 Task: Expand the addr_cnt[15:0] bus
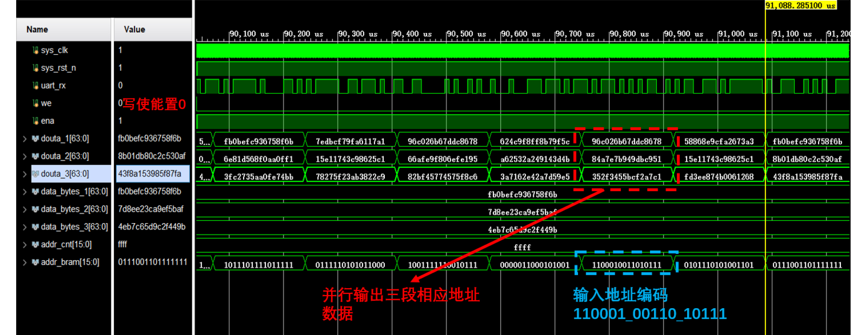pyautogui.click(x=24, y=245)
